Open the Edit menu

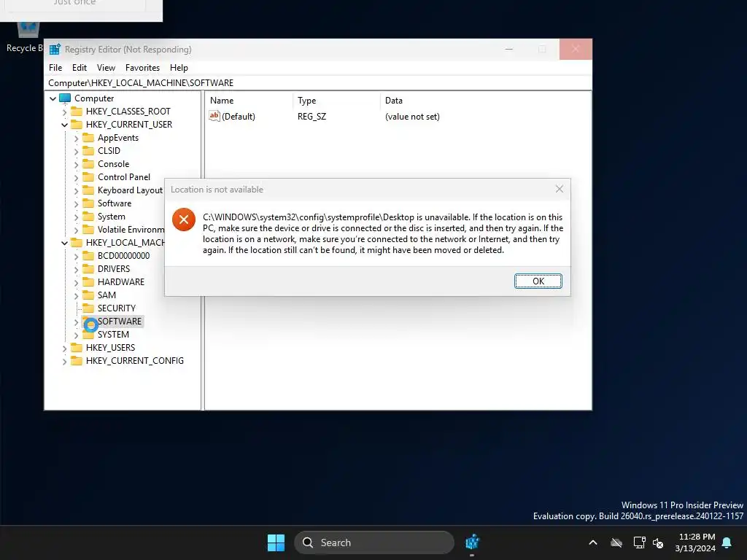[79, 68]
